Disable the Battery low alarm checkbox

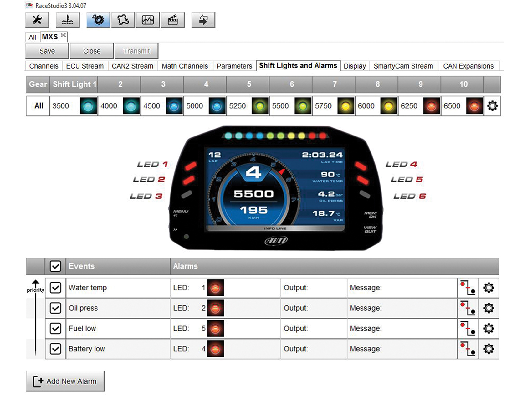(55, 349)
